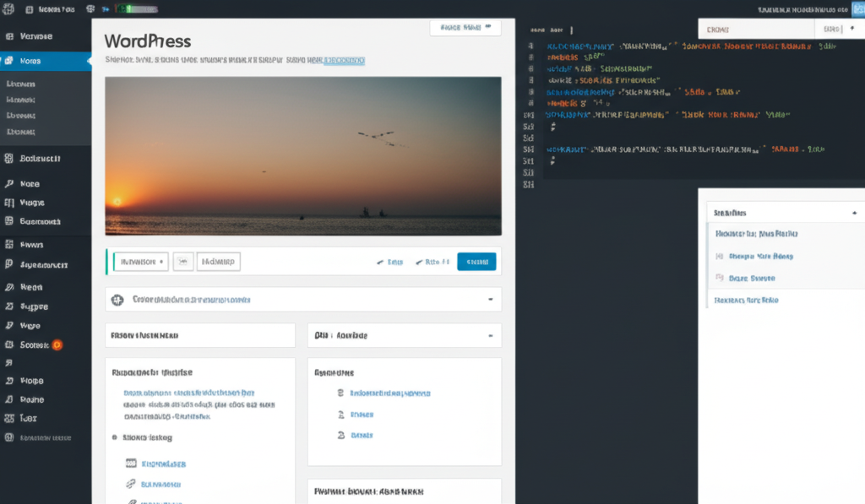Collapse the "Dits : Aoeiide" panel
The image size is (865, 504).
(x=491, y=335)
